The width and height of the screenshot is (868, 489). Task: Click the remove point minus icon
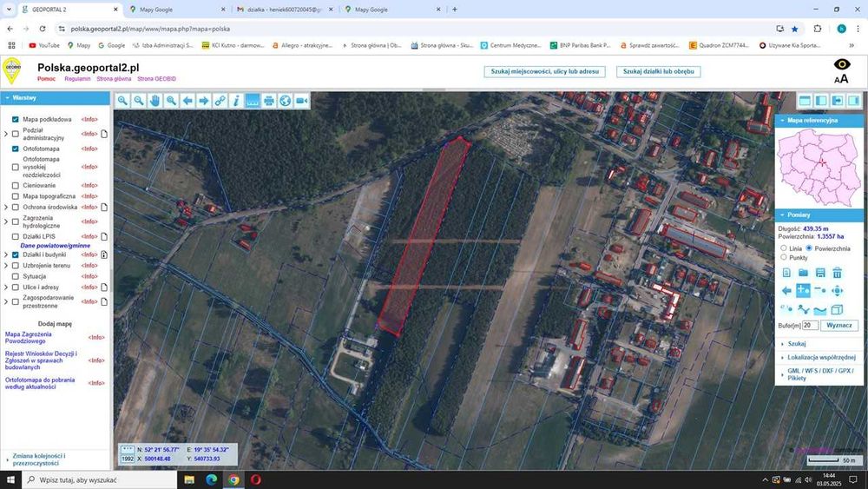(820, 291)
